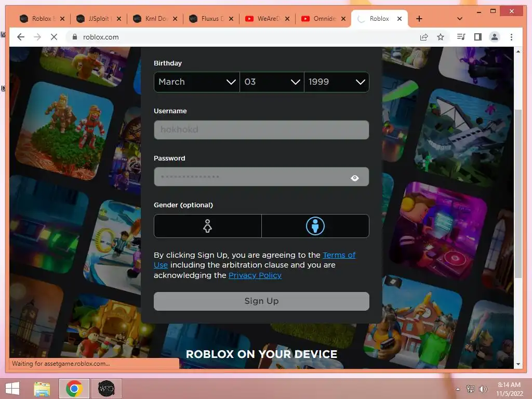
Task: Click the Chrome taskbar icon
Action: [x=74, y=389]
